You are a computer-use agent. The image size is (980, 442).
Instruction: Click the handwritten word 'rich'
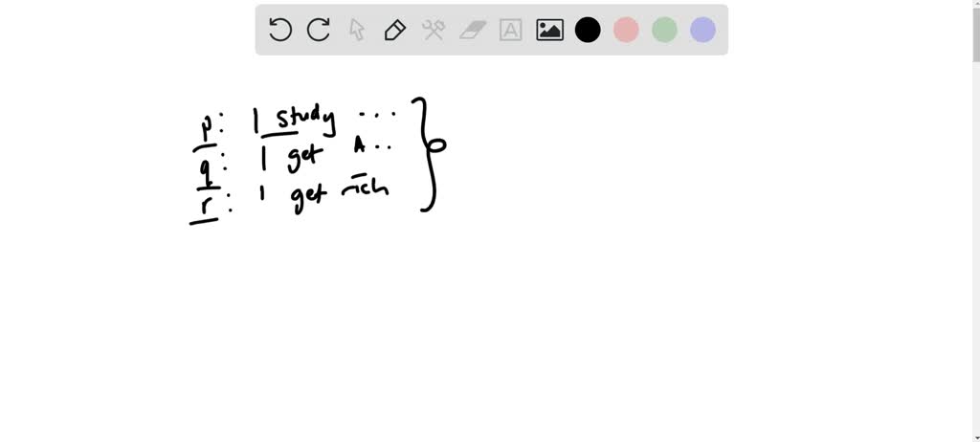point(367,187)
